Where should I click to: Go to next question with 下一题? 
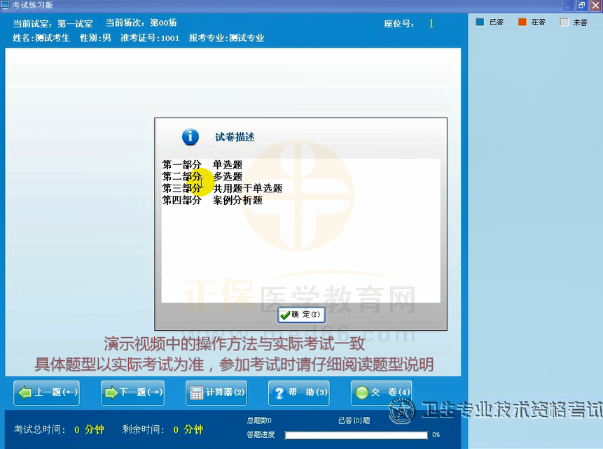point(133,392)
